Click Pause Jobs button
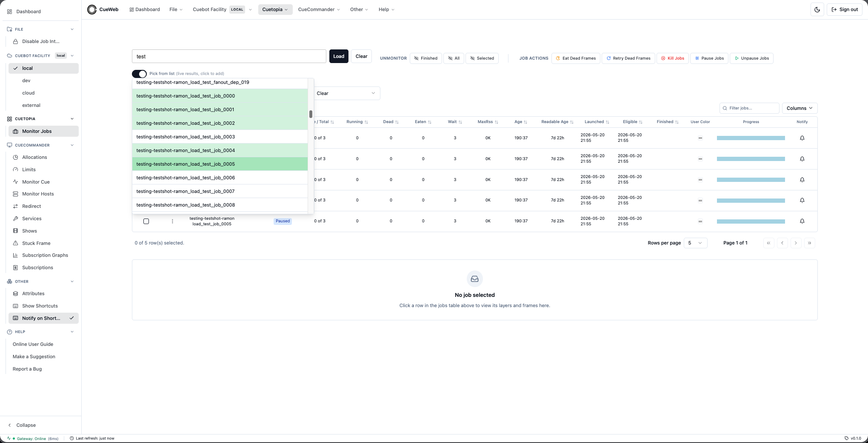This screenshot has height=443, width=868. tap(709, 58)
